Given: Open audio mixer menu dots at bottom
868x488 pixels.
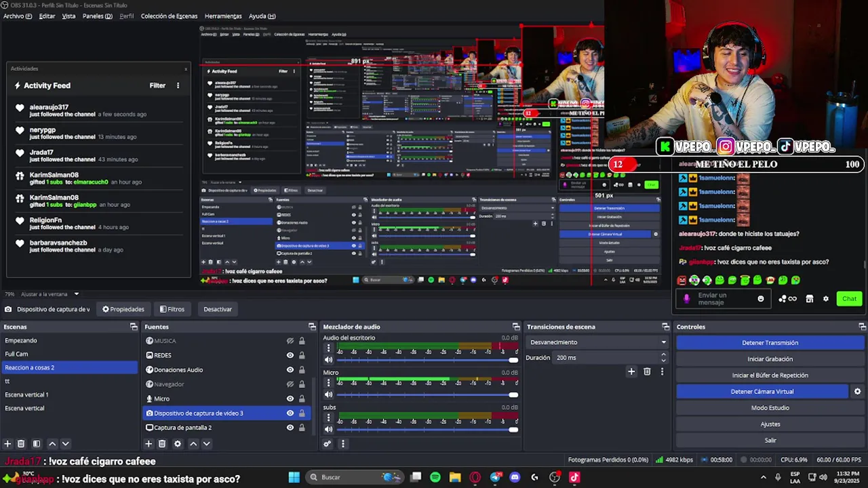Looking at the screenshot, I should (x=342, y=444).
